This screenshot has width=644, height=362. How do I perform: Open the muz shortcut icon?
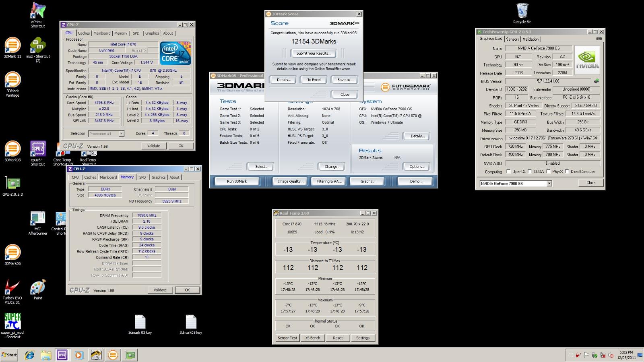click(38, 50)
